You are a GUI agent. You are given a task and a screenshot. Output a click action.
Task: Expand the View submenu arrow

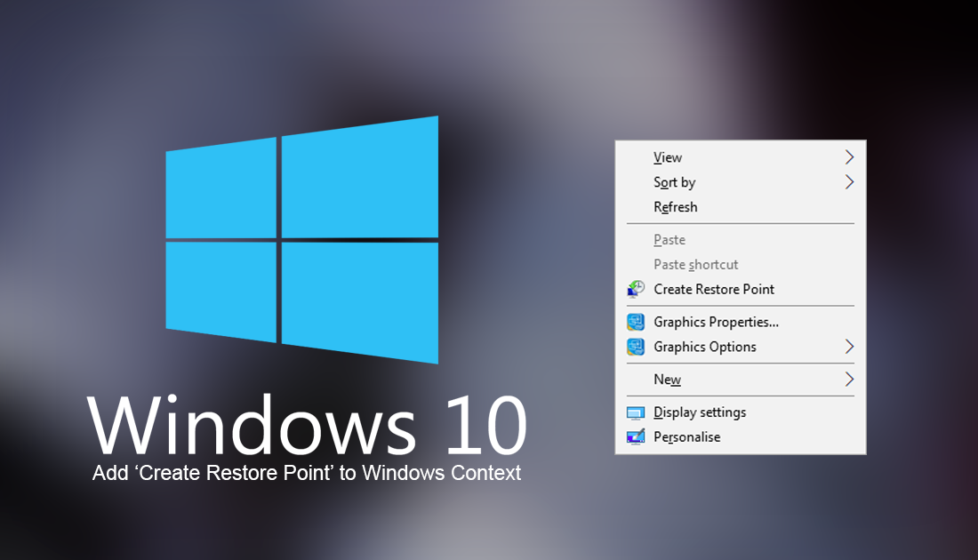point(849,157)
